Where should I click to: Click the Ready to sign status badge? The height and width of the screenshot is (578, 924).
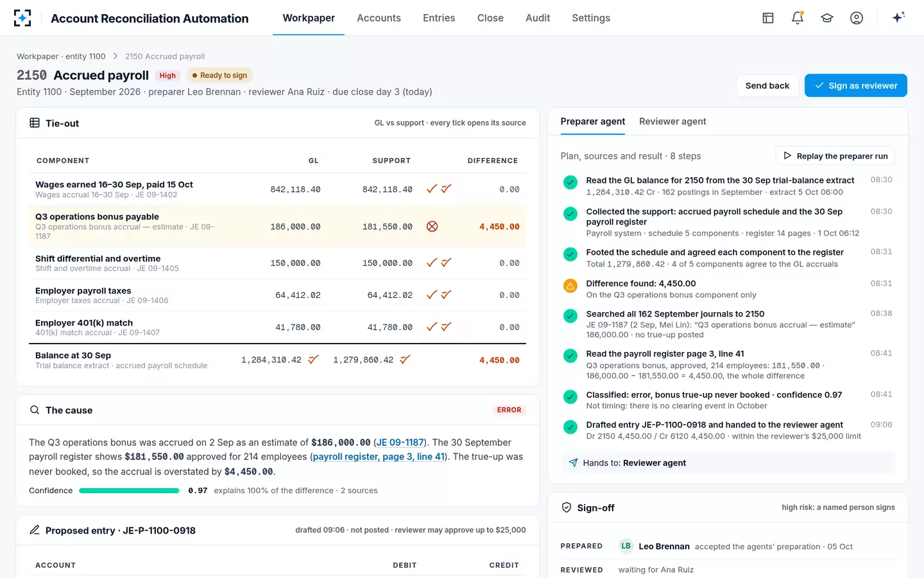[219, 75]
